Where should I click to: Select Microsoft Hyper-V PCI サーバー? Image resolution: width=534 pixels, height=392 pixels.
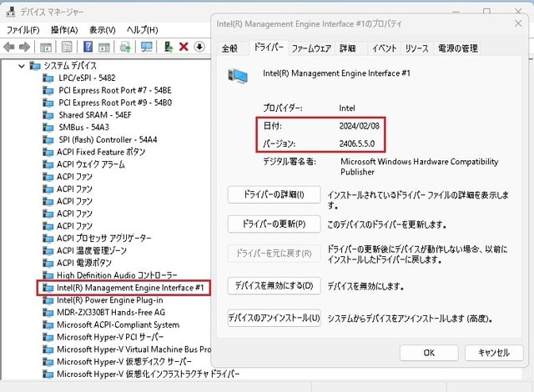tap(110, 337)
